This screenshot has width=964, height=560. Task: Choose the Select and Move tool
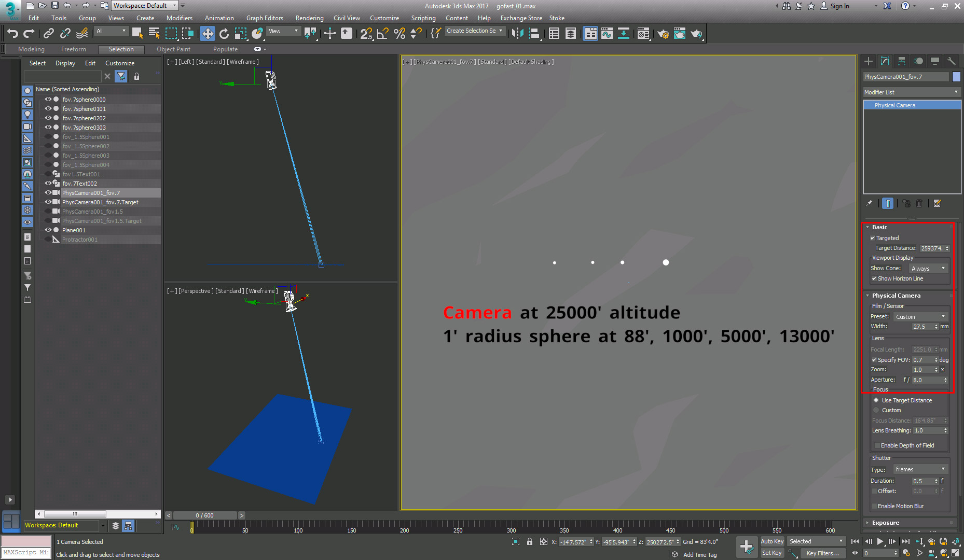208,34
